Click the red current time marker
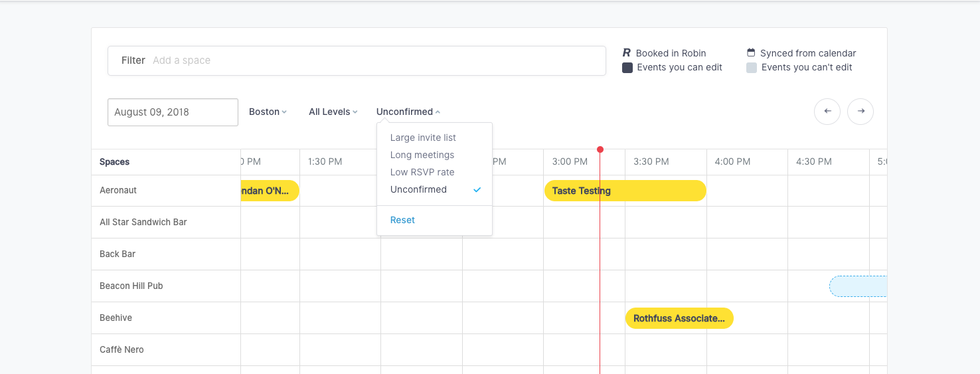Viewport: 980px width, 374px height. (x=600, y=149)
